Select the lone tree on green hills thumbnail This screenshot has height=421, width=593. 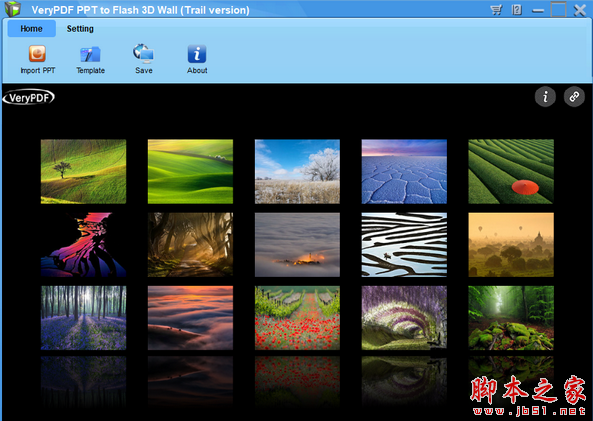(83, 171)
